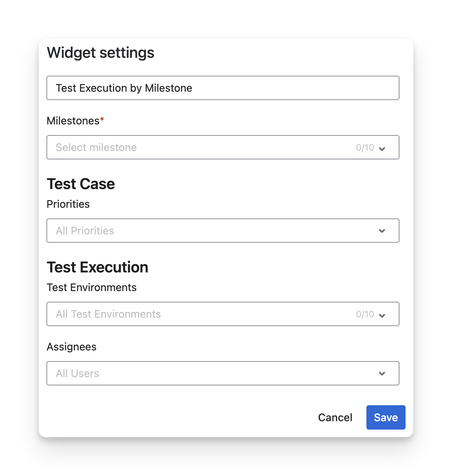Screen dimensions: 452x476
Task: Click the Test Execution section heading
Action: point(97,267)
